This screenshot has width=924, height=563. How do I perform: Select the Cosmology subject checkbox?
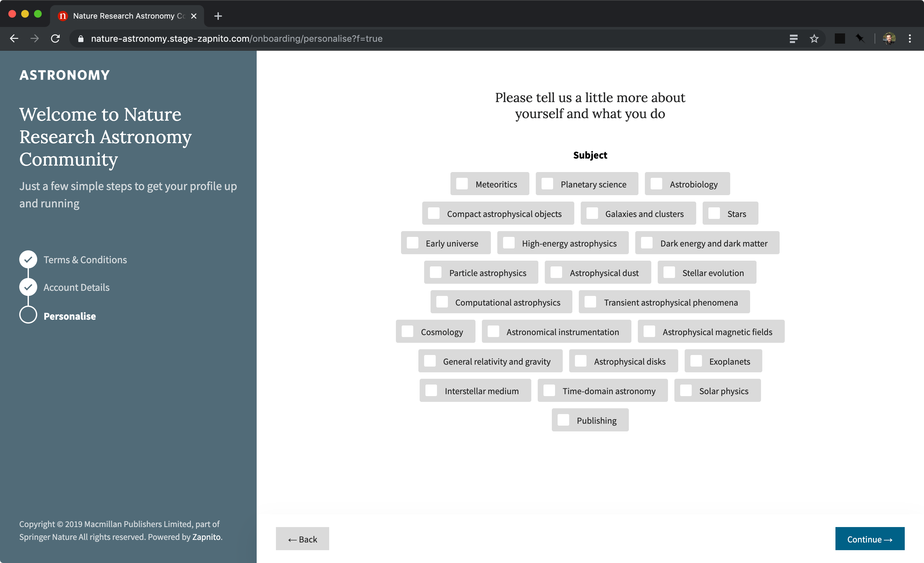408,332
